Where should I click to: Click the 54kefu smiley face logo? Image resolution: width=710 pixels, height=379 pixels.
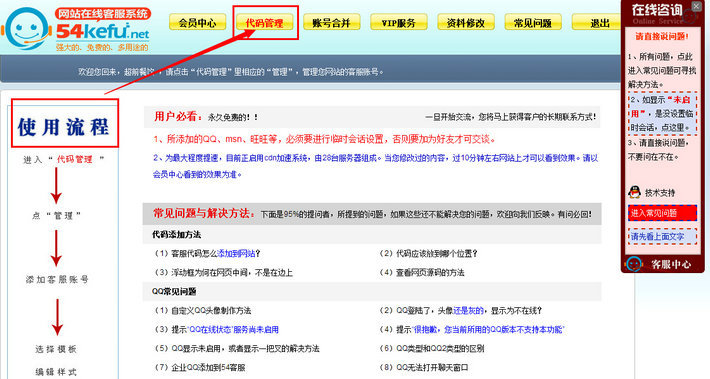(27, 28)
